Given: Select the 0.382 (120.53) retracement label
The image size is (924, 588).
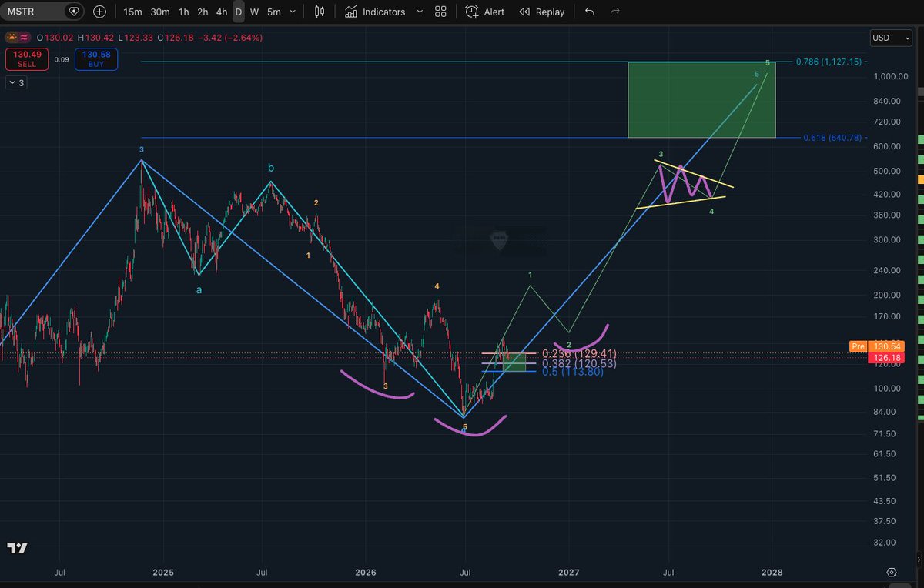Looking at the screenshot, I should [x=579, y=363].
